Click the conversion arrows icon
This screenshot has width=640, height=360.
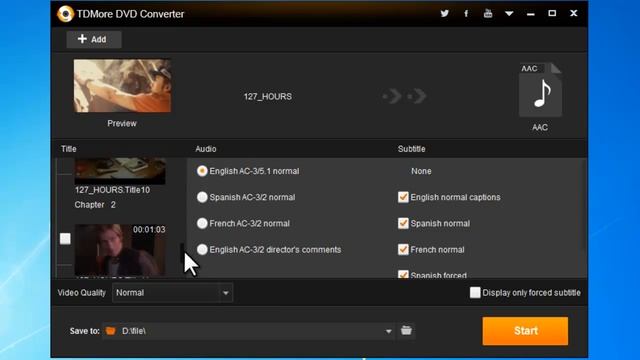tap(404, 96)
